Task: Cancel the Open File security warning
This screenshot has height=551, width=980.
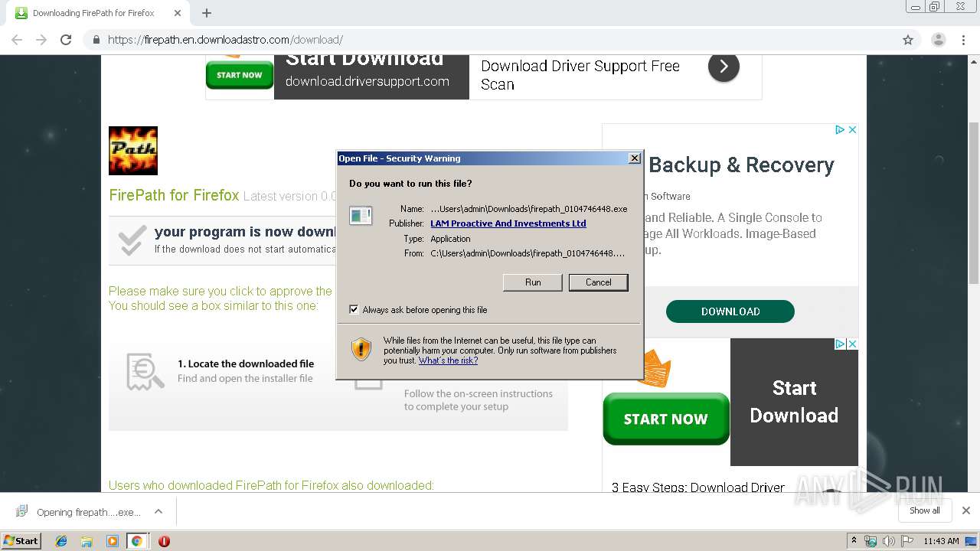Action: point(598,282)
